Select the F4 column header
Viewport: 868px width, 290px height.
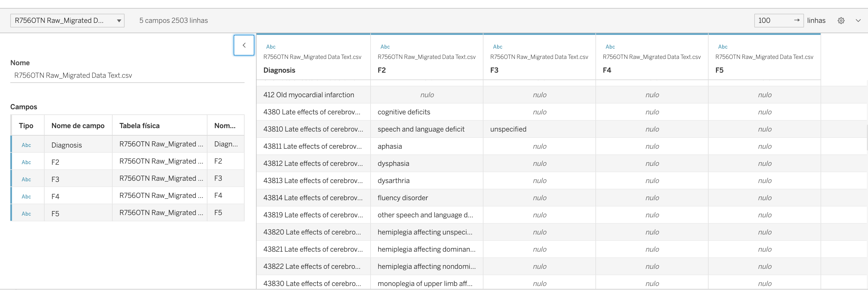(607, 70)
